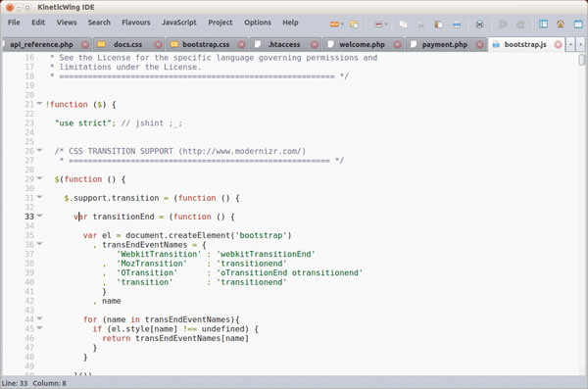Image resolution: width=588 pixels, height=389 pixels.
Task: Click the New file toolbar icon
Action: click(334, 24)
